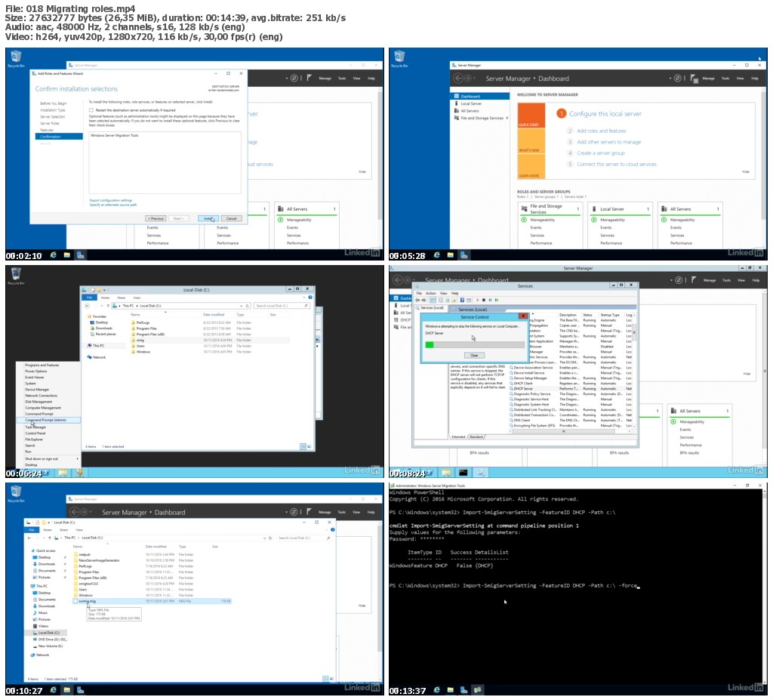Viewport: 773px width, 700px height.
Task: Select the DHCP Server row in Services list
Action: [x=572, y=388]
